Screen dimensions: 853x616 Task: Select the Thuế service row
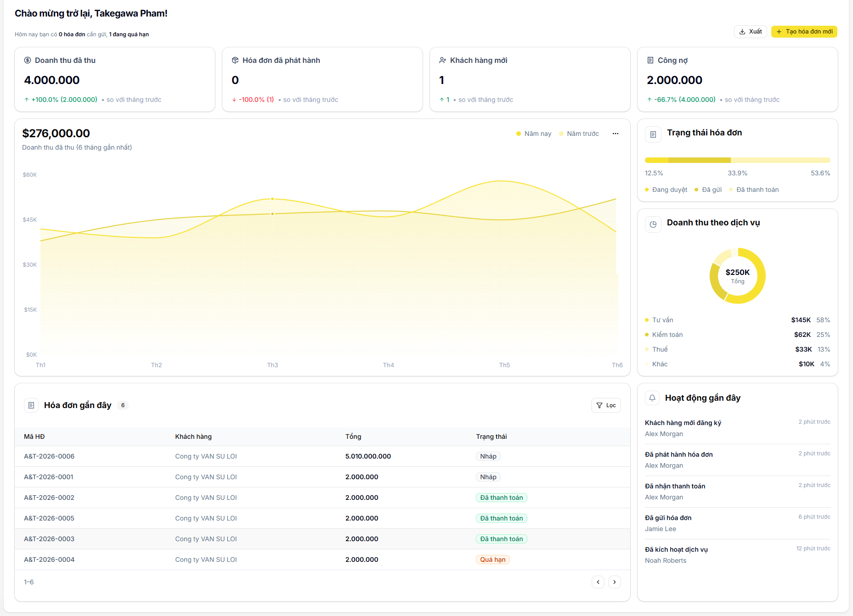coord(737,349)
